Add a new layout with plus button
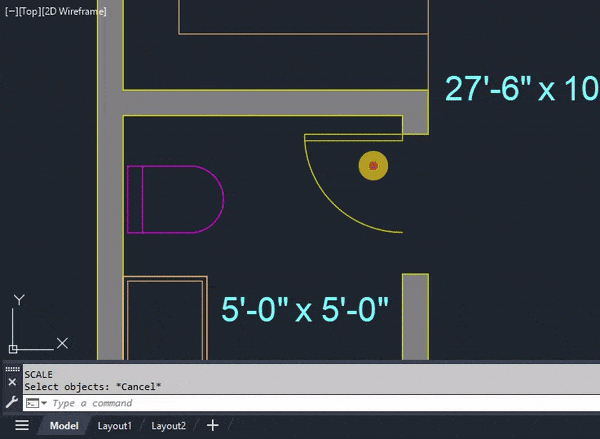This screenshot has height=439, width=600. click(x=212, y=425)
